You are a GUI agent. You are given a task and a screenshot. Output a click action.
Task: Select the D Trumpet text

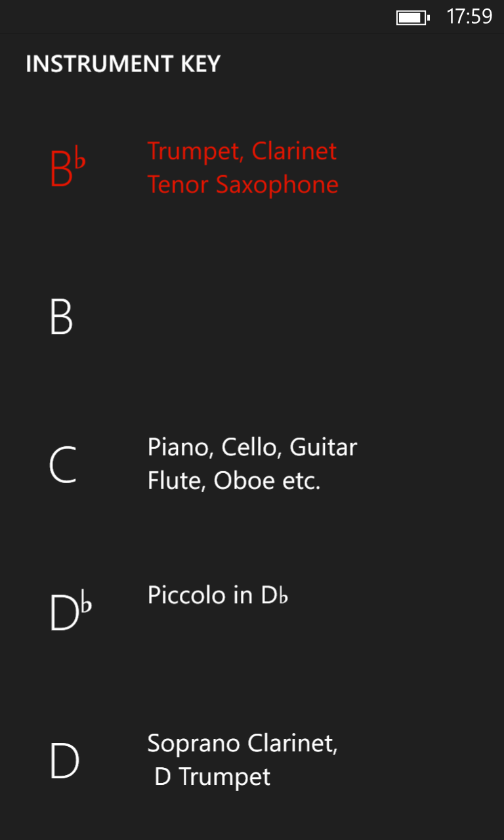coord(212,777)
